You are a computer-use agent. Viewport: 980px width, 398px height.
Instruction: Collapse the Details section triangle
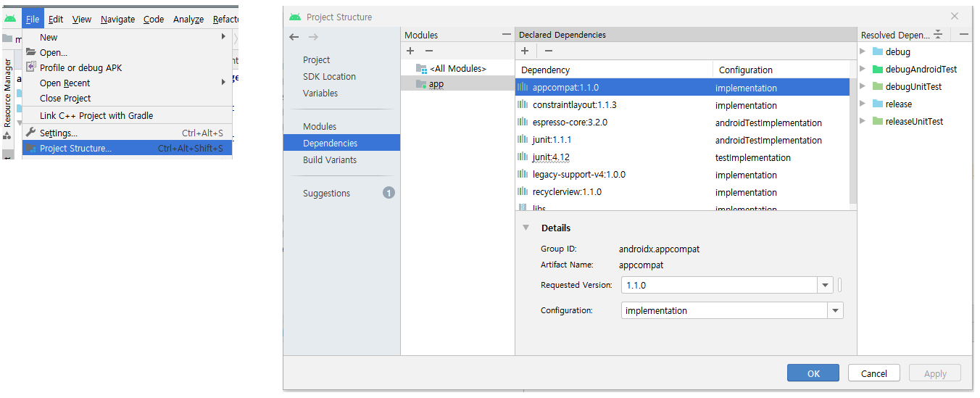(526, 228)
